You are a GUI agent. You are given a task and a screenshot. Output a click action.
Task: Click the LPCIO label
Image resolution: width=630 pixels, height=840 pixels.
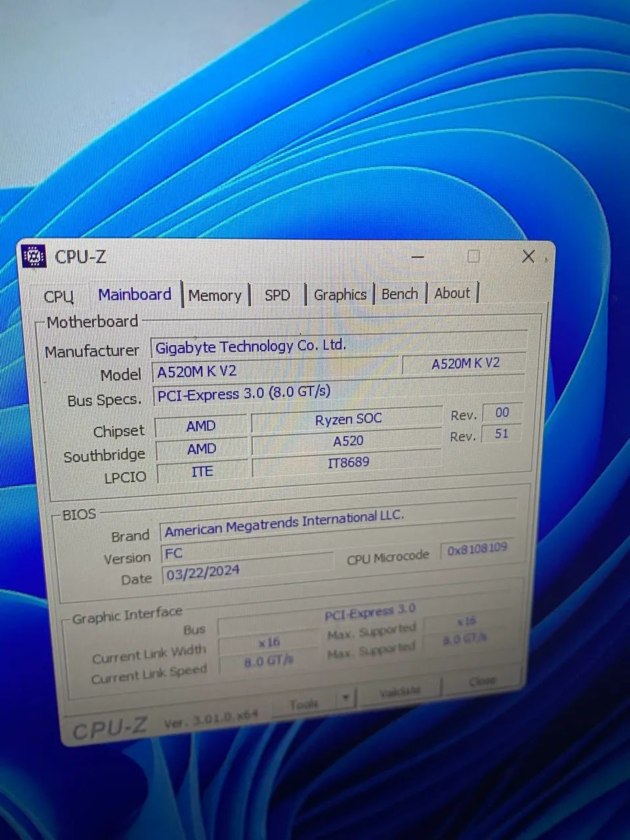click(x=125, y=477)
